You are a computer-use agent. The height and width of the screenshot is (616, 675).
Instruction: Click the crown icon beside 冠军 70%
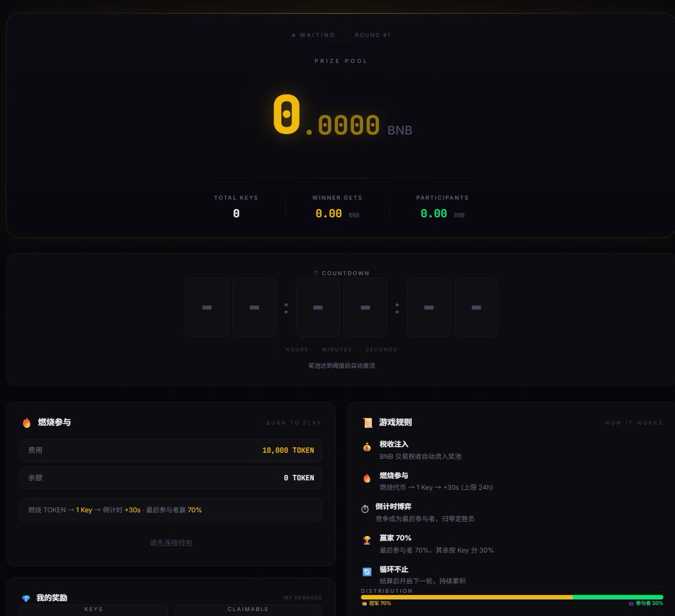coord(364,604)
